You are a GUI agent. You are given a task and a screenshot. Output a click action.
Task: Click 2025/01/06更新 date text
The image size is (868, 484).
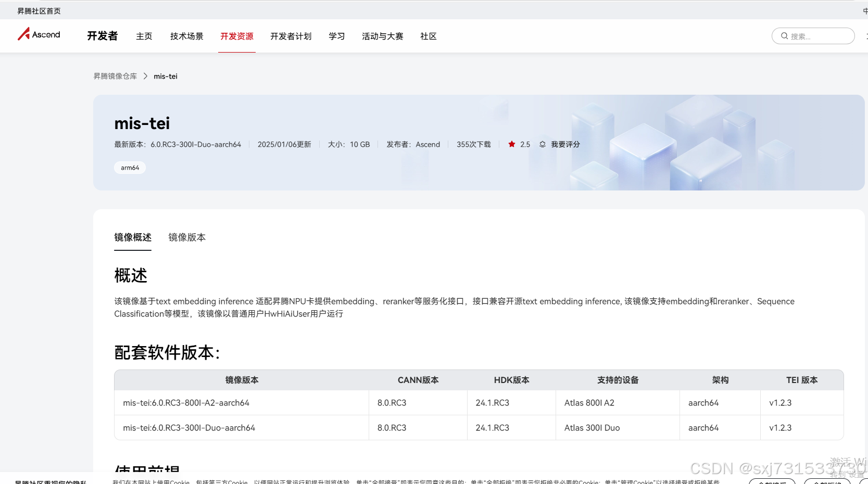point(284,144)
